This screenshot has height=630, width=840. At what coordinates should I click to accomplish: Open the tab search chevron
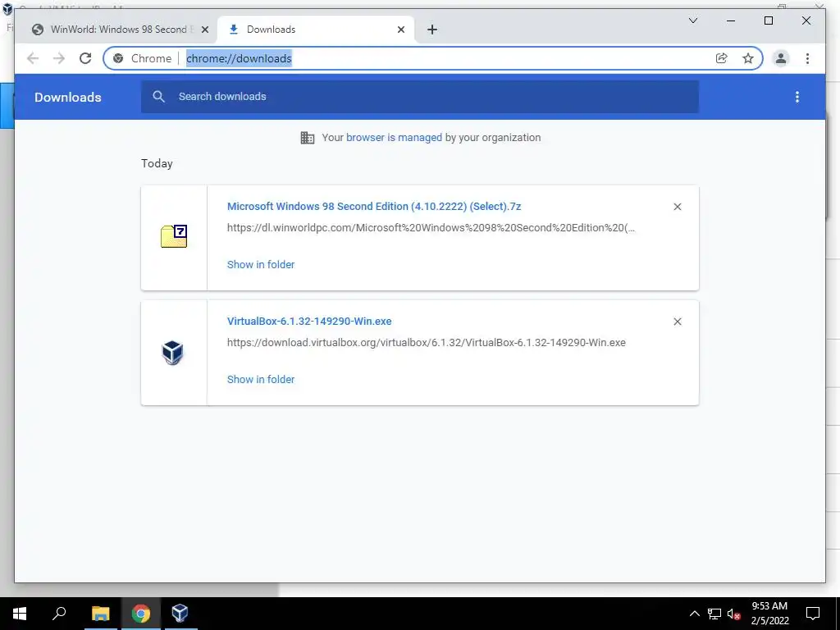[692, 21]
